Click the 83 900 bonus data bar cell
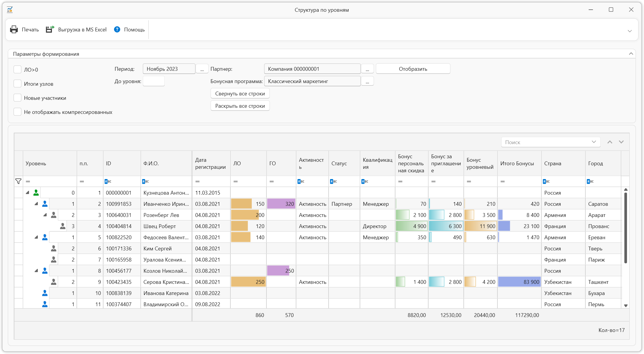Viewport: 644px width, 354px height. coord(519,282)
